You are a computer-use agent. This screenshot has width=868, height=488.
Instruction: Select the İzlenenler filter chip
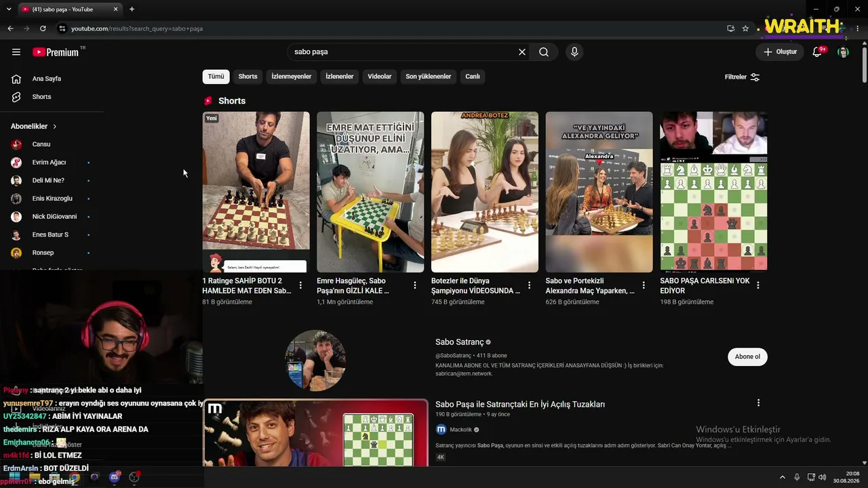pos(340,77)
